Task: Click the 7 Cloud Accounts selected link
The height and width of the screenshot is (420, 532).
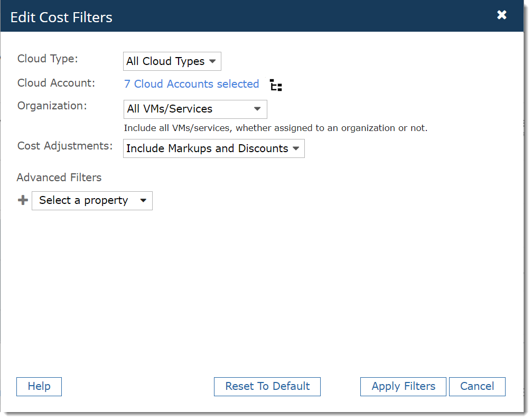Action: (191, 84)
